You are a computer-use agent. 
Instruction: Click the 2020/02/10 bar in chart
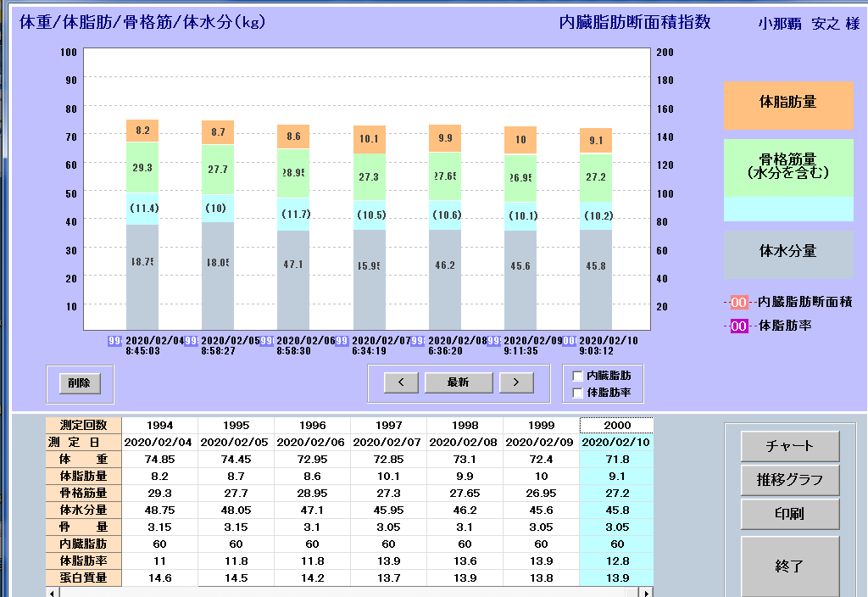coord(596,229)
